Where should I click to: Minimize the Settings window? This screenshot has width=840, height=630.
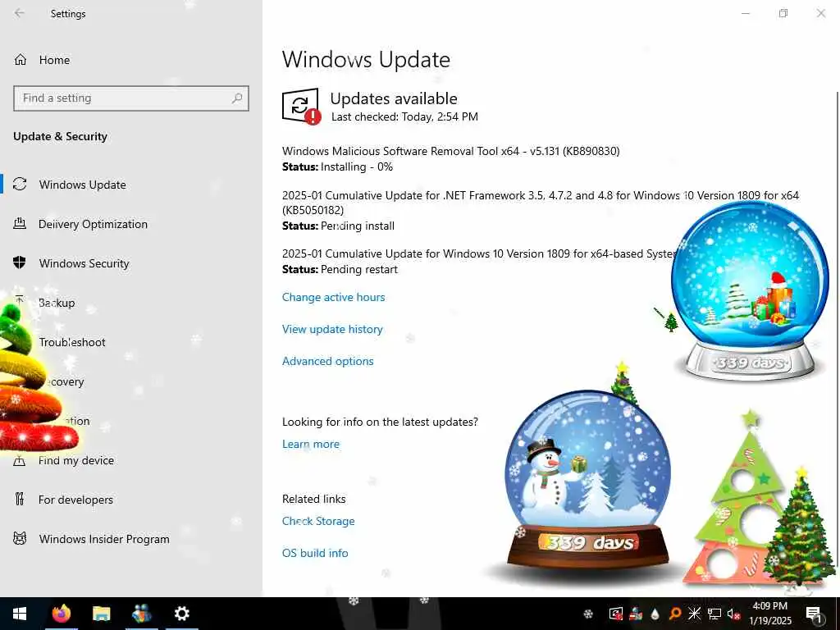point(745,13)
